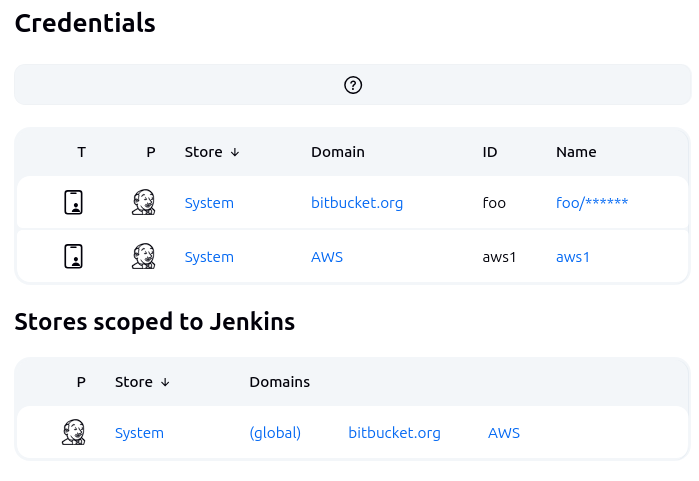This screenshot has width=699, height=481.
Task: Click Jenkins provider icon in bitbucket.org row
Action: pyautogui.click(x=143, y=203)
